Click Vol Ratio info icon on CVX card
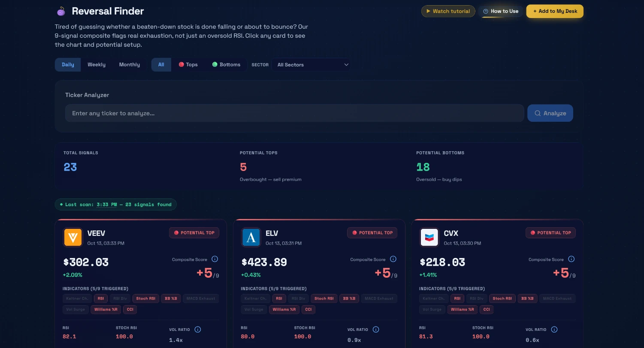This screenshot has height=348, width=644. pos(554,330)
